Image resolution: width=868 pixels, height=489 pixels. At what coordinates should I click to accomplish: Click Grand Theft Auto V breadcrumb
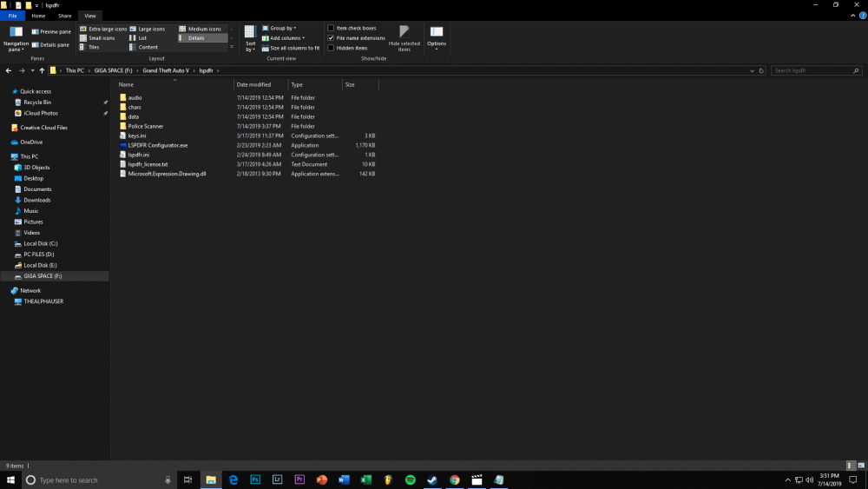pos(166,71)
